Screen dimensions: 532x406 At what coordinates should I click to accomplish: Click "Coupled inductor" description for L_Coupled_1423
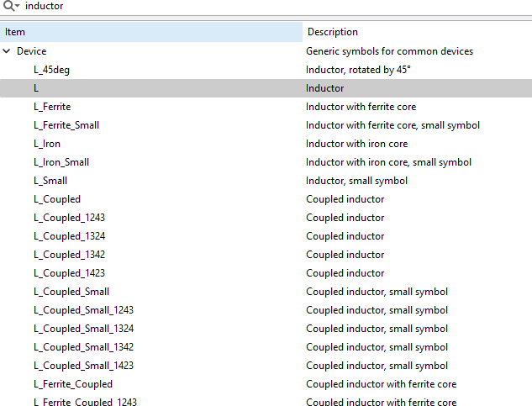pyautogui.click(x=345, y=273)
